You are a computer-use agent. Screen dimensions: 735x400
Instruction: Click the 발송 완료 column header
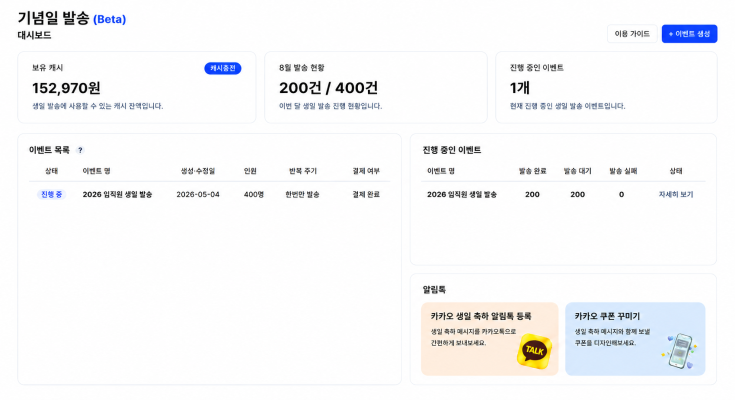532,171
